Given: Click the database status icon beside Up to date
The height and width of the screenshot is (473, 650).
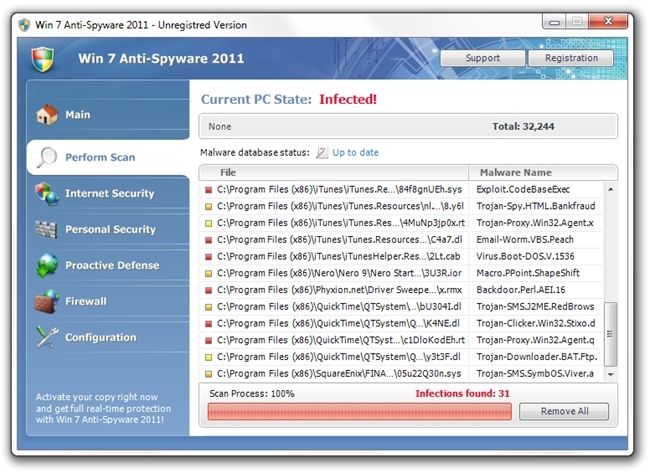Looking at the screenshot, I should (322, 153).
